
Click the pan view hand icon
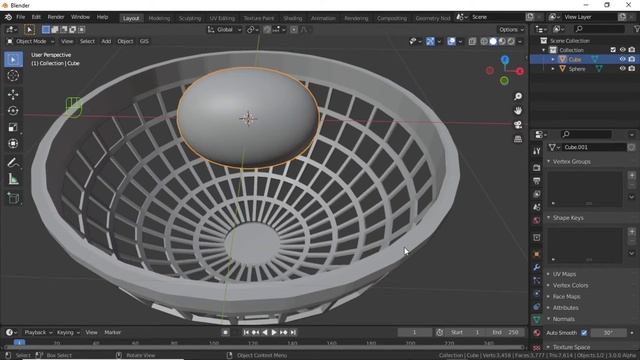[518, 111]
